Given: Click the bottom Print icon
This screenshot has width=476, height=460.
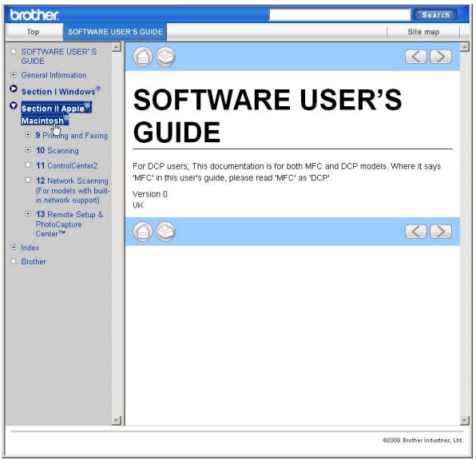Looking at the screenshot, I should [x=165, y=232].
